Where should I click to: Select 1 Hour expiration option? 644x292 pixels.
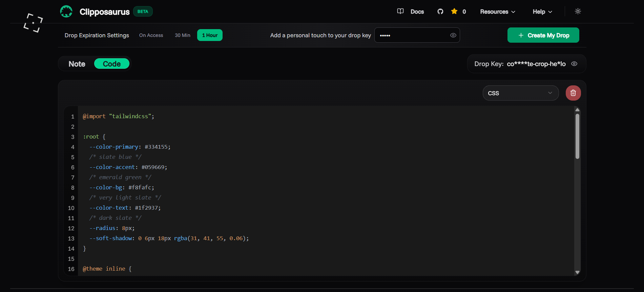[x=210, y=35]
